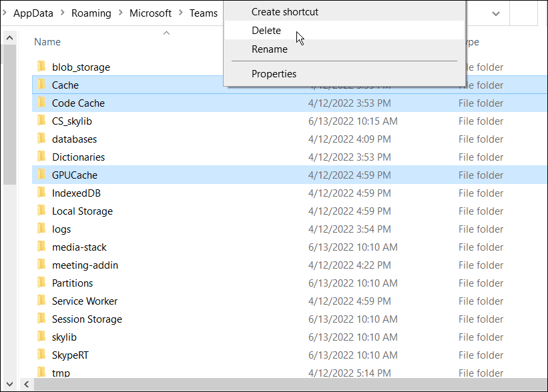Navigate to AppData in the breadcrumb
This screenshot has width=548, height=392.
pyautogui.click(x=33, y=13)
